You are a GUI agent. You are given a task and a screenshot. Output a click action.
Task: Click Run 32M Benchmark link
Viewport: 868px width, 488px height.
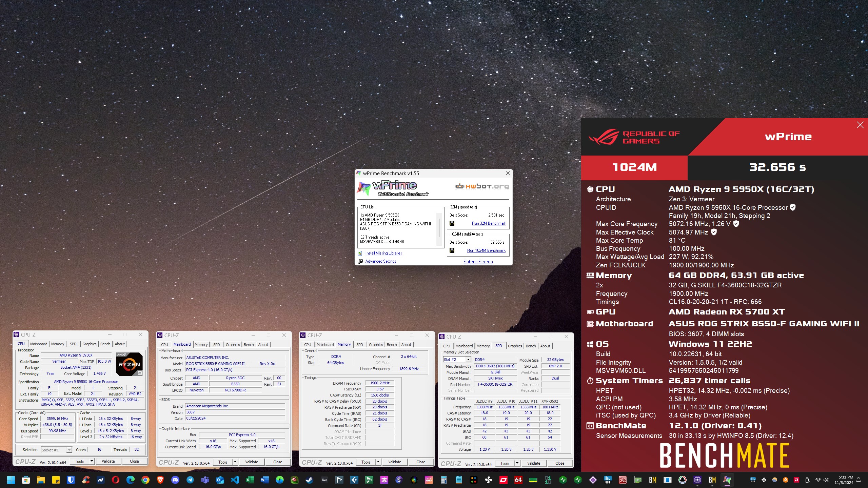(x=489, y=223)
